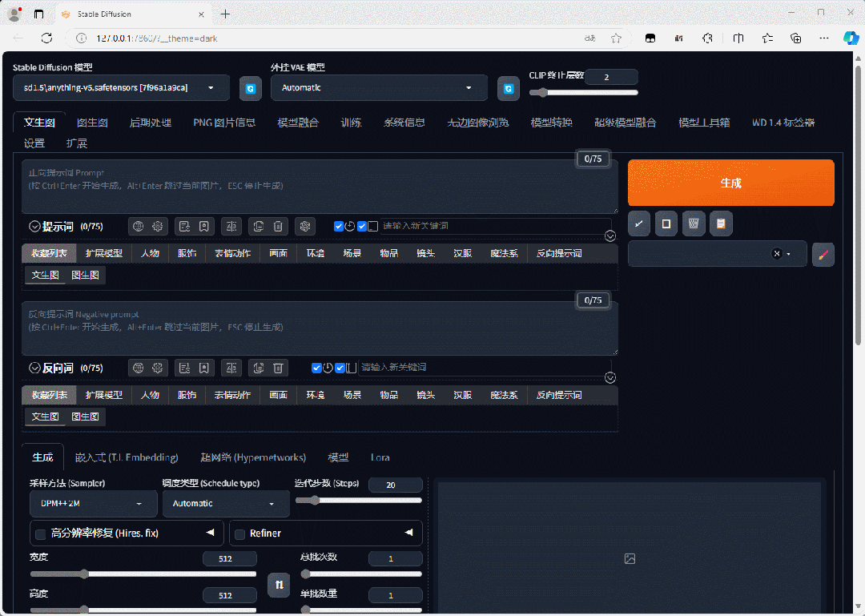Click the translate icon in 反向词 toolbar
The width and height of the screenshot is (865, 616).
(231, 368)
